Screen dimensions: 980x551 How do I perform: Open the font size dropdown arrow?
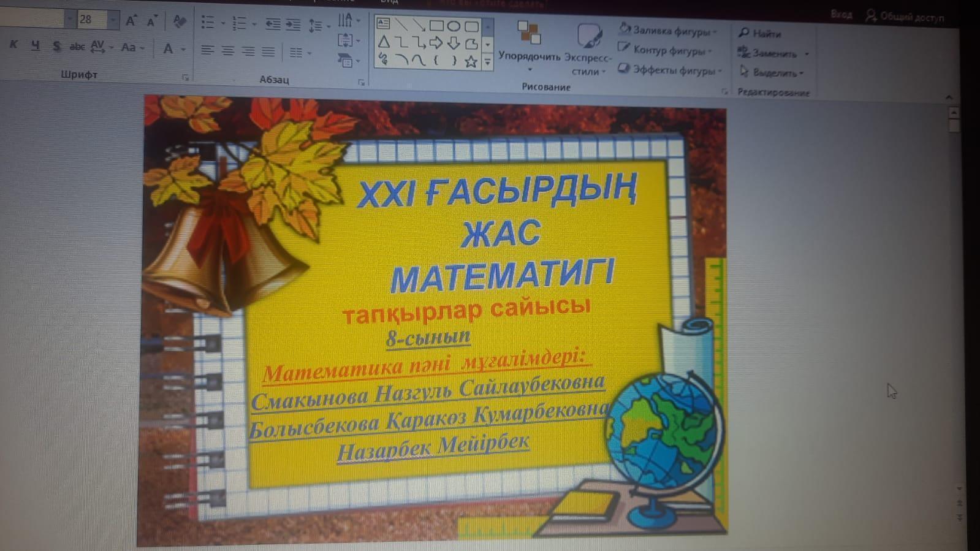(x=113, y=20)
